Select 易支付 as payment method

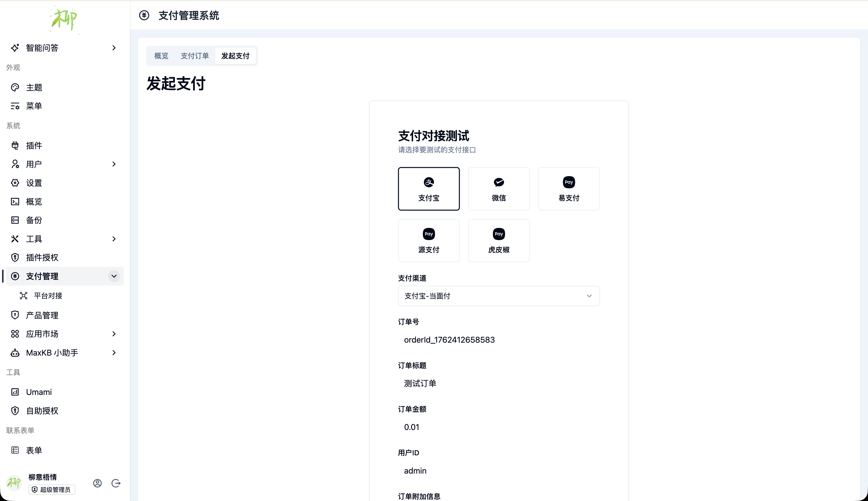click(x=568, y=189)
